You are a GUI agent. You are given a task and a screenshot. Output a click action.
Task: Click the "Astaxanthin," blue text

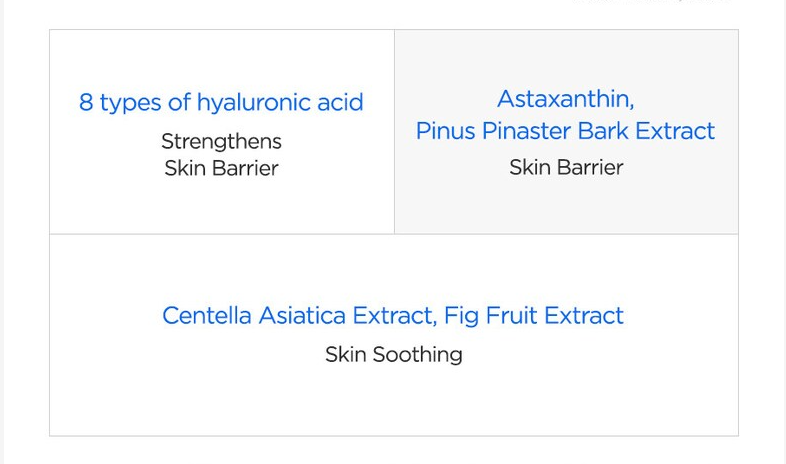pyautogui.click(x=565, y=99)
